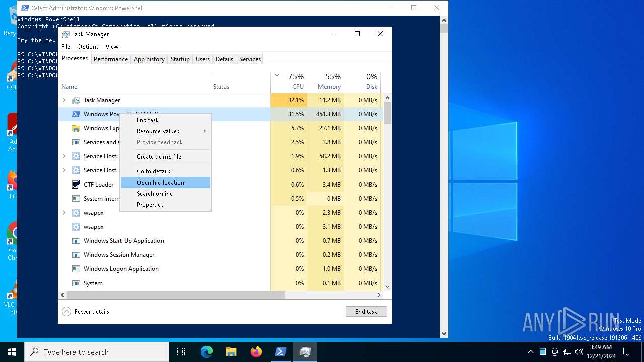Open the File menu
Screen dimensions: 644x362
click(x=66, y=47)
